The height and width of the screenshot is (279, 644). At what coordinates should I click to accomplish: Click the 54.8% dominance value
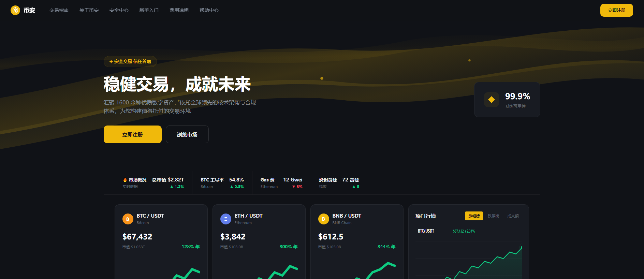[x=236, y=180]
